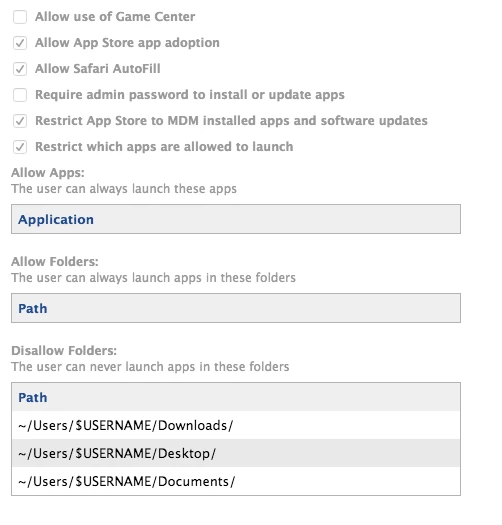The width and height of the screenshot is (502, 525).
Task: Click the Disallow Folders label
Action: 64,351
